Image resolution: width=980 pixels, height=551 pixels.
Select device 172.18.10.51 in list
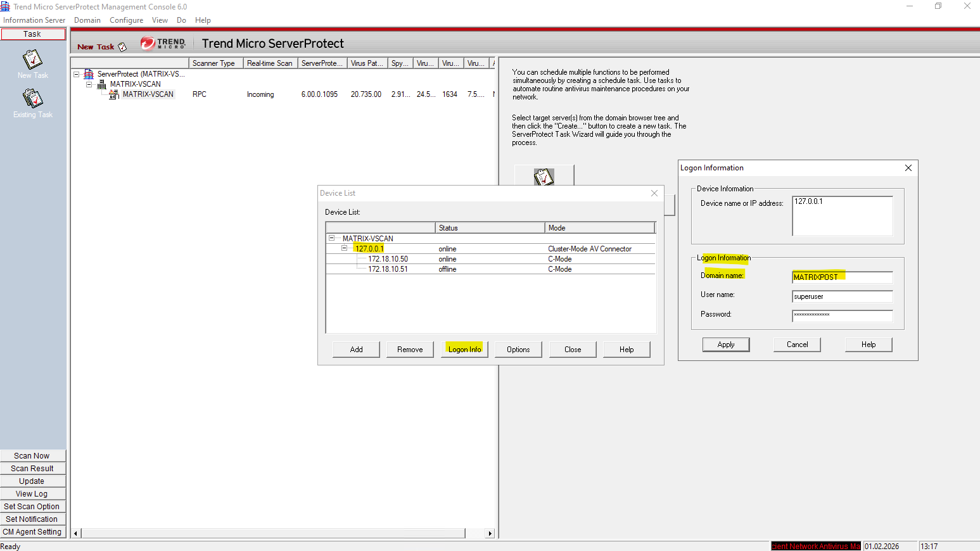pos(388,269)
